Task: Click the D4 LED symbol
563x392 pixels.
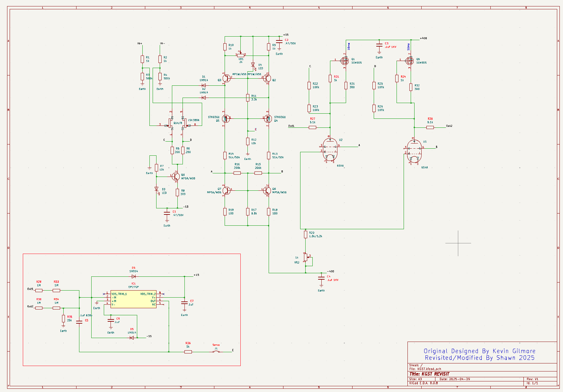Action: click(x=253, y=65)
